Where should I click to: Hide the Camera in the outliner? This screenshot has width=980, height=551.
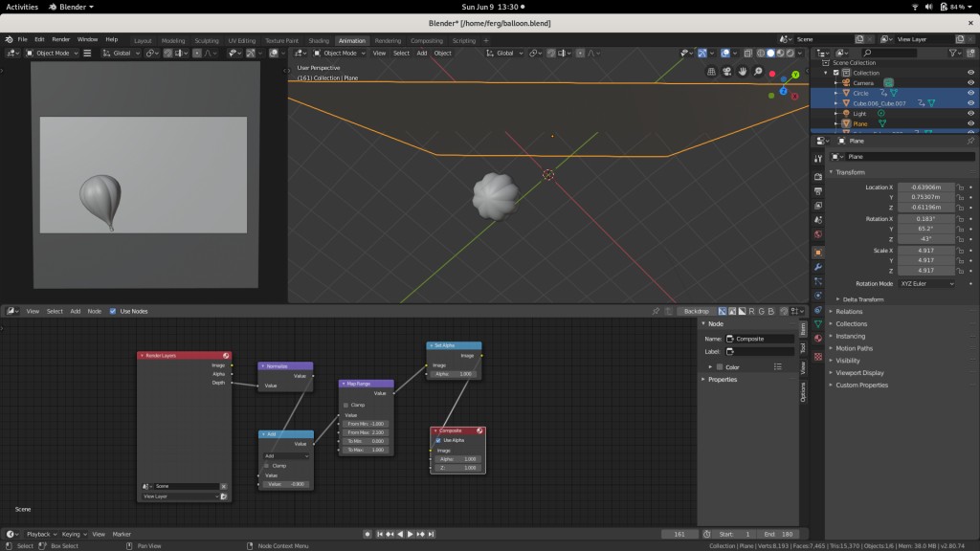[971, 83]
